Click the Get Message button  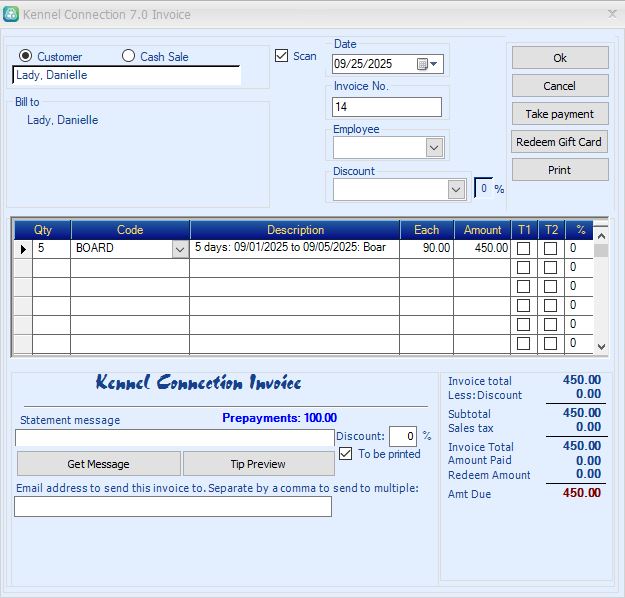tap(98, 464)
